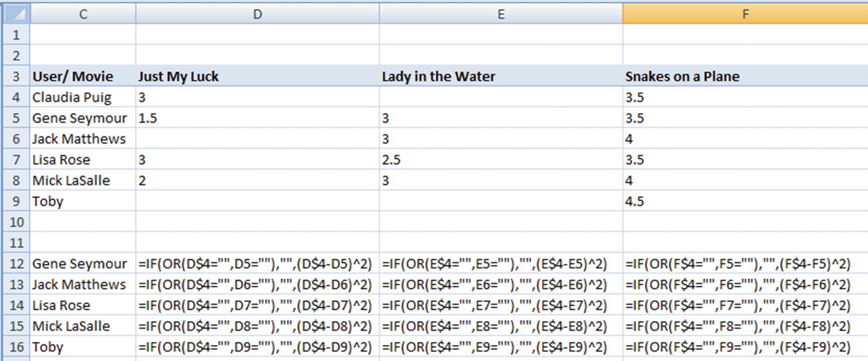868x361 pixels.
Task: Click the Select All corner triangle
Action: coord(16,14)
